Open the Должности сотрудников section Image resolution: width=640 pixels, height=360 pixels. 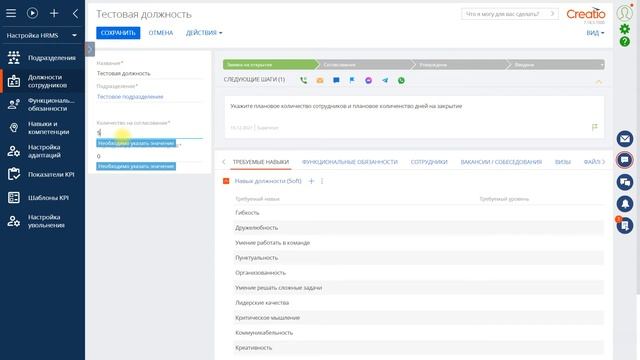pyautogui.click(x=42, y=81)
